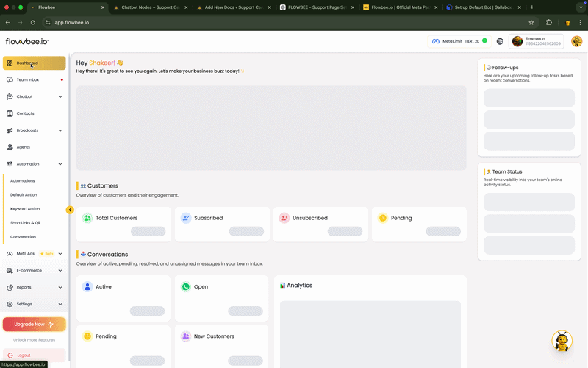Bookmark page with the star icon

coord(531,23)
